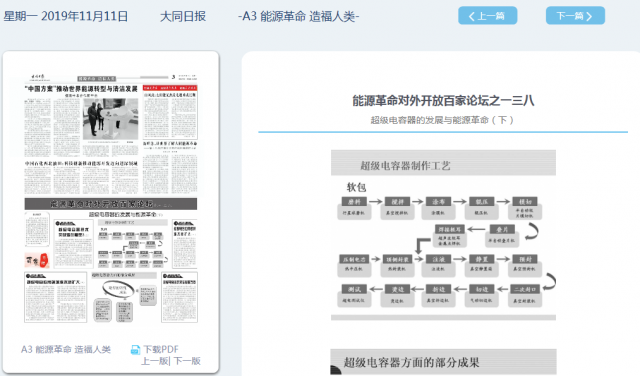Open the 下载PDF link

click(161, 349)
